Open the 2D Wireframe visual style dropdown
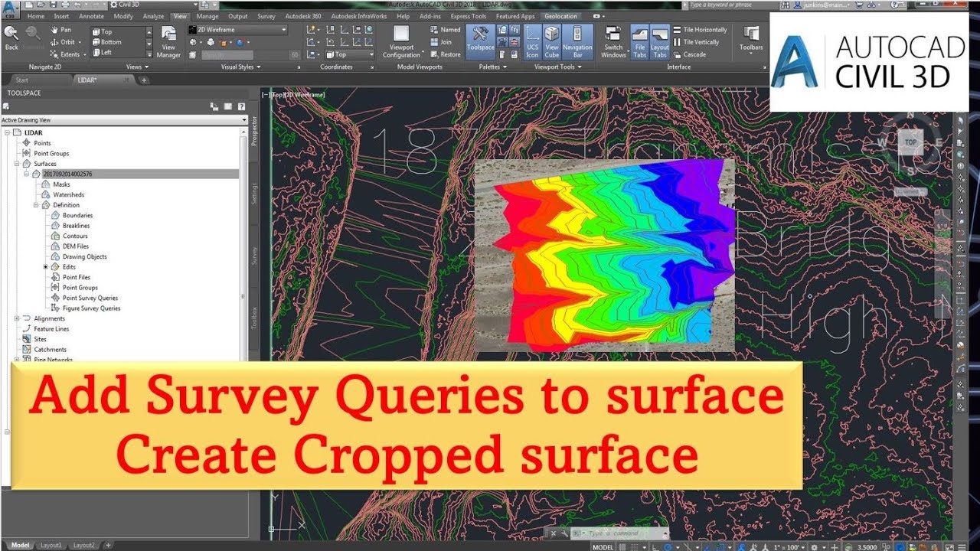Viewport: 980px width, 551px height. coord(237,30)
